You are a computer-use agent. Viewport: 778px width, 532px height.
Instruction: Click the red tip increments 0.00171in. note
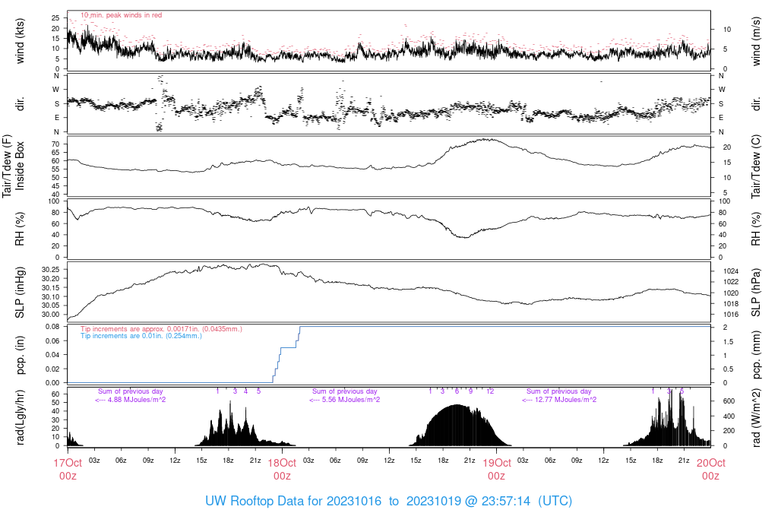pos(161,329)
